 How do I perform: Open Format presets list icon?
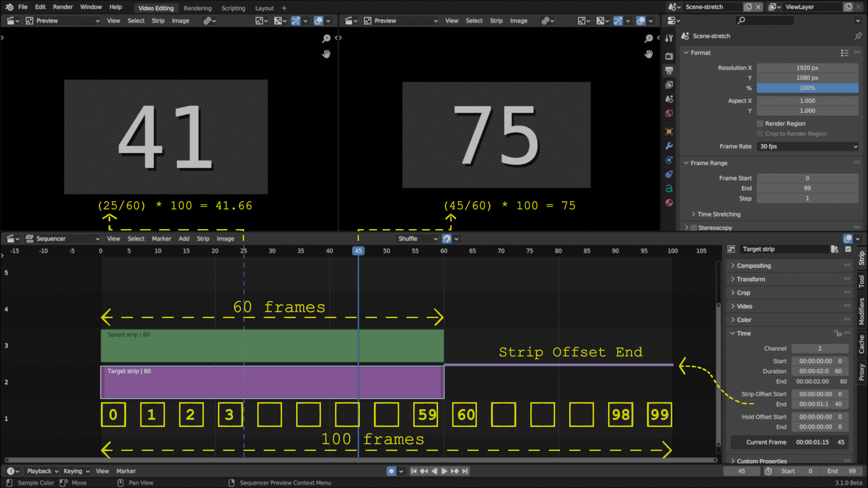844,53
